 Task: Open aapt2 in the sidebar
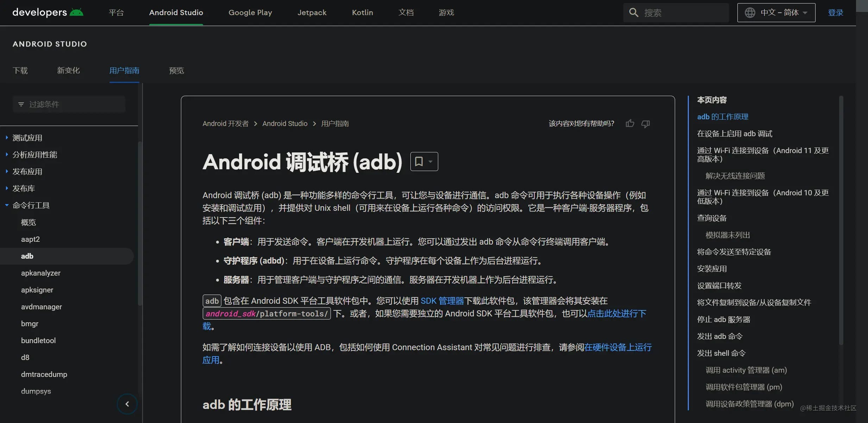[30, 239]
